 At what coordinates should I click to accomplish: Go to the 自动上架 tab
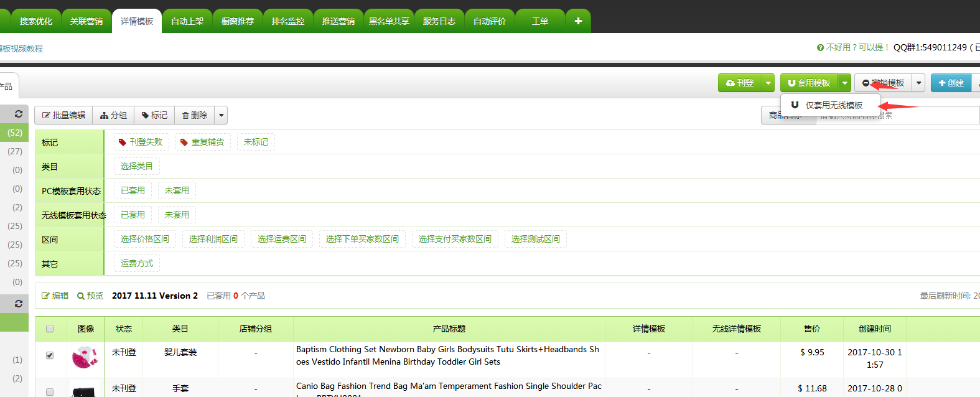click(x=187, y=21)
